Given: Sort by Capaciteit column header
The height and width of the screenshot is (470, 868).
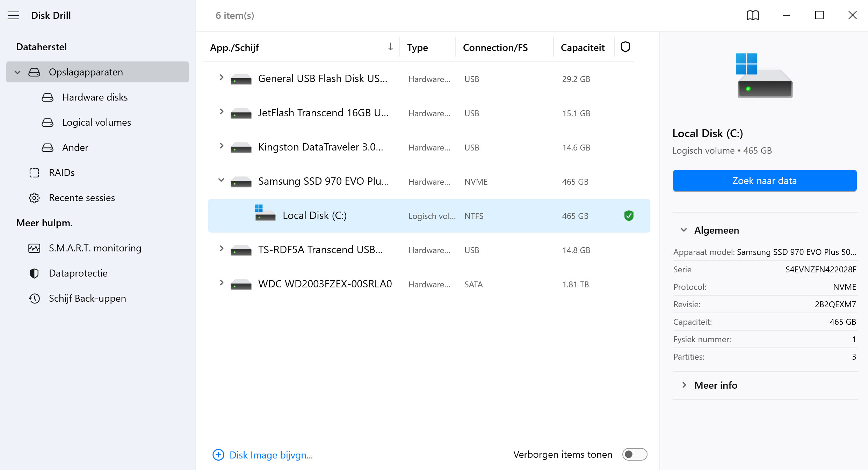Looking at the screenshot, I should point(583,47).
